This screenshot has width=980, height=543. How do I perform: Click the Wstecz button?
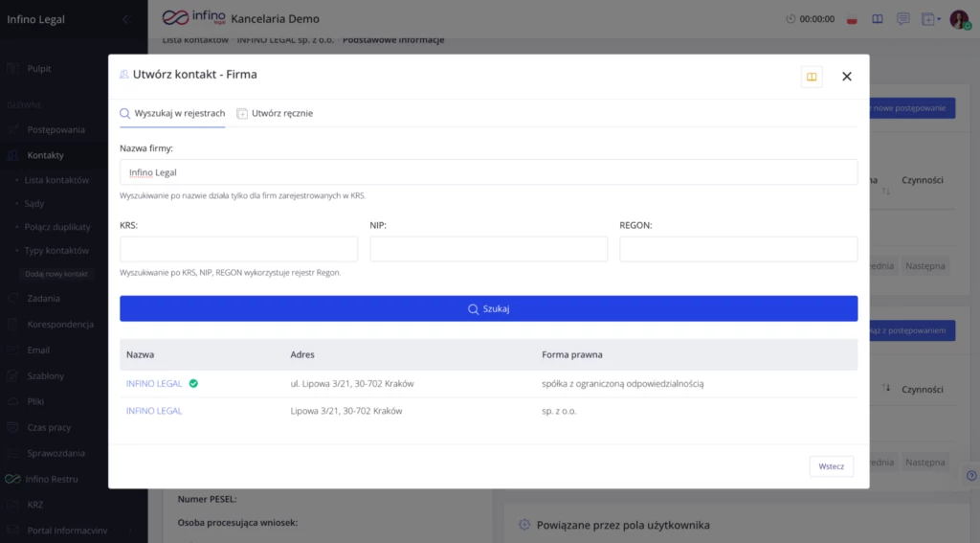tap(831, 466)
